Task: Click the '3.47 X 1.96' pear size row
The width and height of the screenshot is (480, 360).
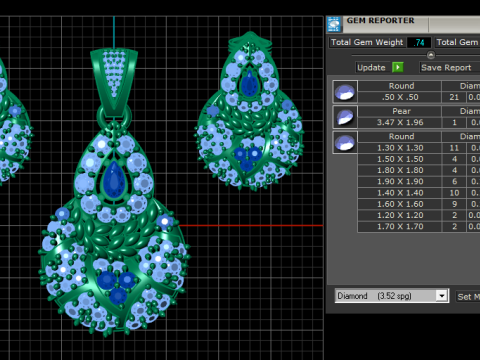Action: (400, 122)
